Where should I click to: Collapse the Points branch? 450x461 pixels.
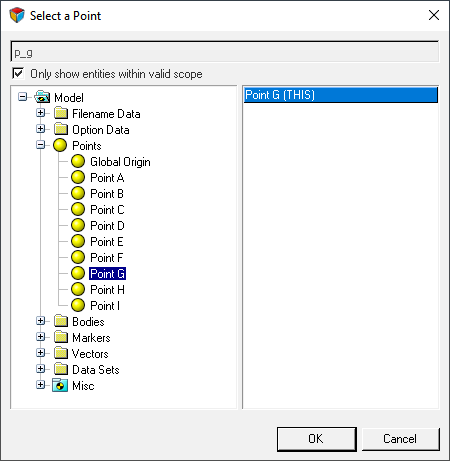coord(41,145)
